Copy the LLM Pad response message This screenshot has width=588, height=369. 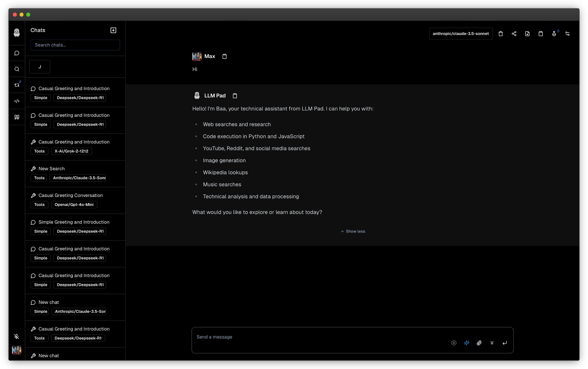click(235, 96)
